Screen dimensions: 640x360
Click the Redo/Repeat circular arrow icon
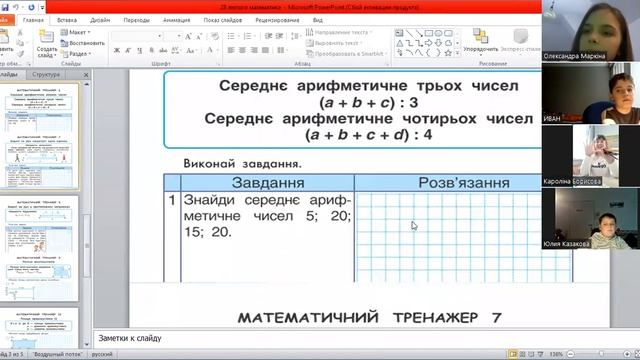click(31, 7)
